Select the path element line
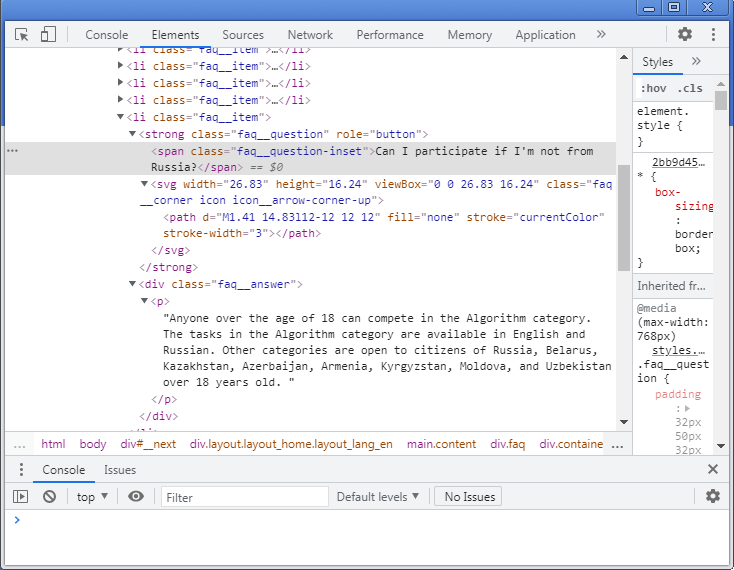The image size is (734, 570). tap(384, 225)
